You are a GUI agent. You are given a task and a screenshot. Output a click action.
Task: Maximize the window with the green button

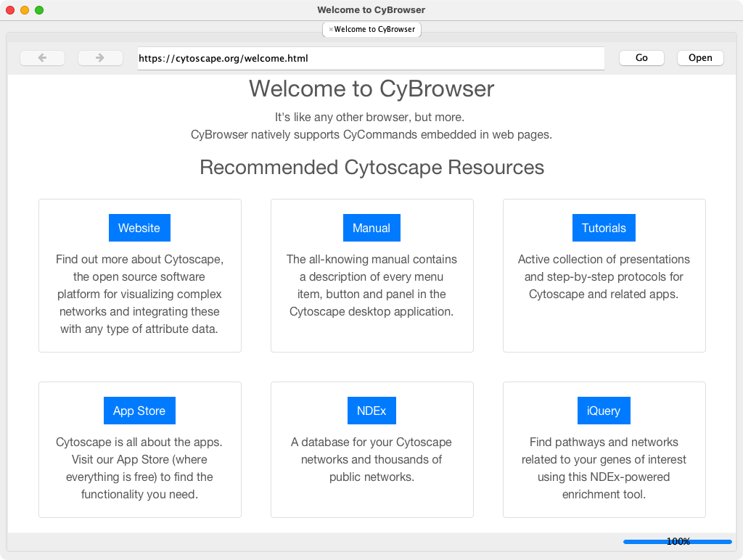[39, 10]
